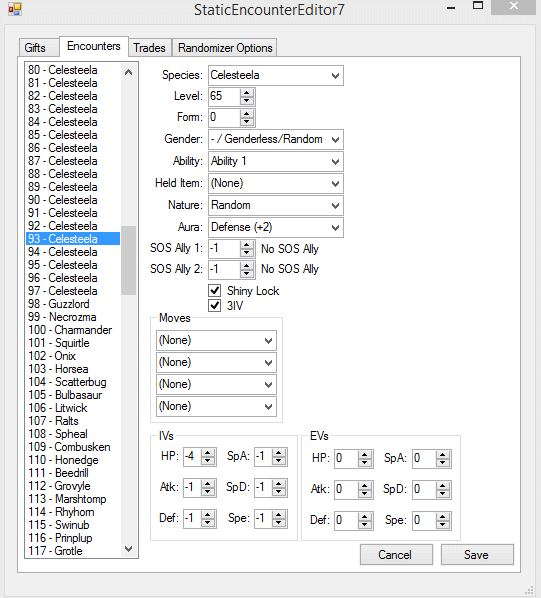Open the Nature dropdown set to Random
Viewport: 541px width, 598px height.
tap(276, 205)
